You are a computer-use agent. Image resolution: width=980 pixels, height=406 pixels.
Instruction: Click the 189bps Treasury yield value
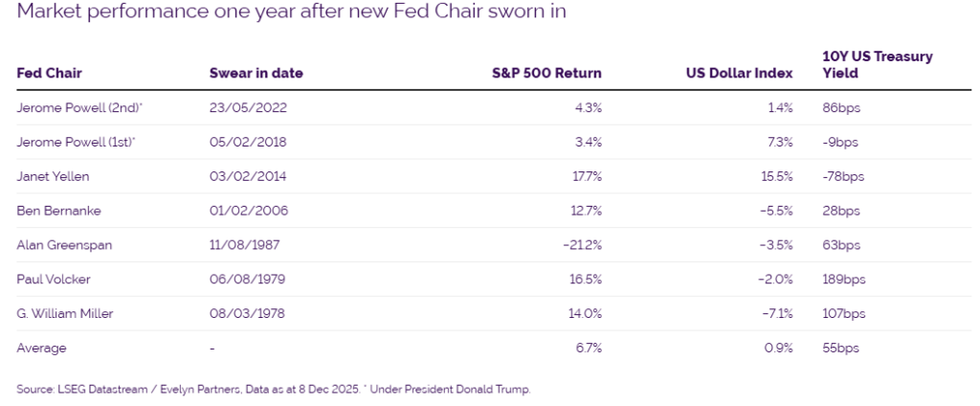[843, 280]
